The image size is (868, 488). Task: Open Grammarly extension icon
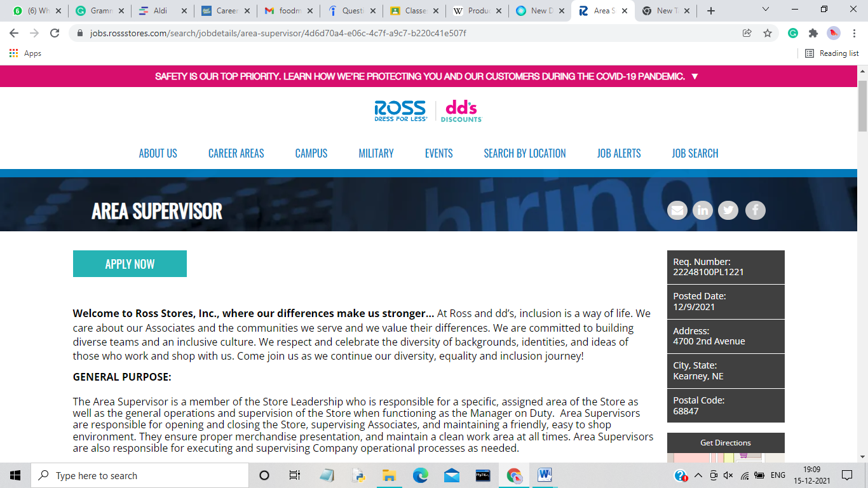click(793, 33)
